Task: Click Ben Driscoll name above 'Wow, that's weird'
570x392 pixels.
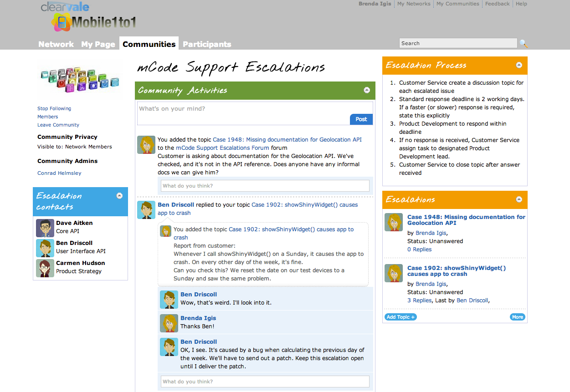Action: click(199, 295)
